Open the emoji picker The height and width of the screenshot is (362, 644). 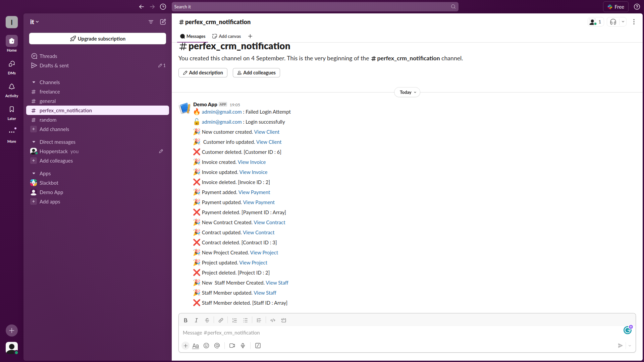206,346
